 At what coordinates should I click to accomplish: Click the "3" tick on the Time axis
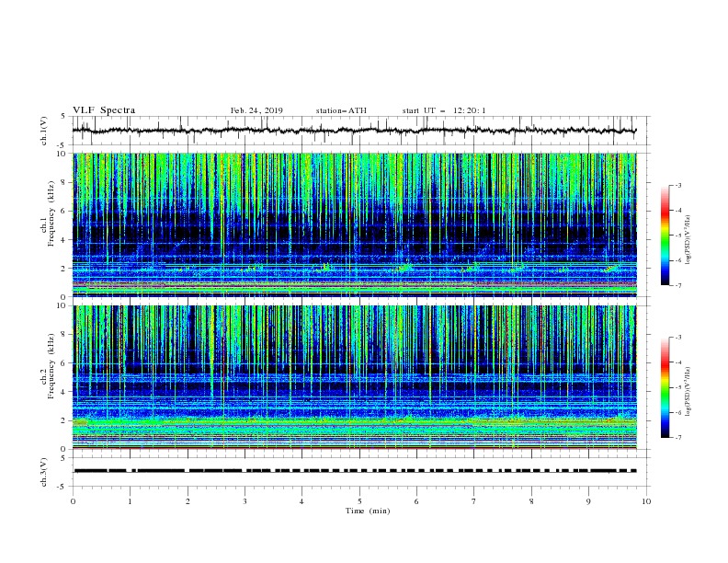point(245,501)
